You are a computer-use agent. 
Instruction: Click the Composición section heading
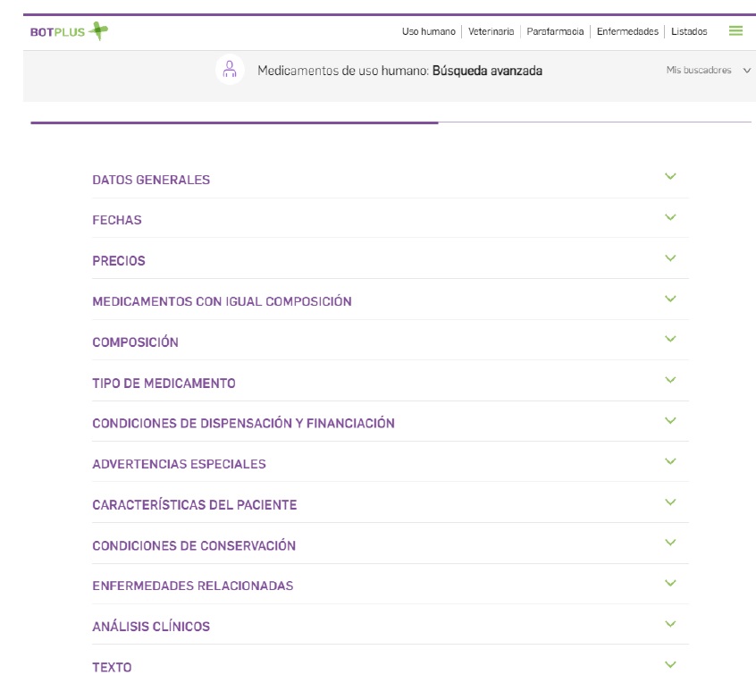click(135, 342)
